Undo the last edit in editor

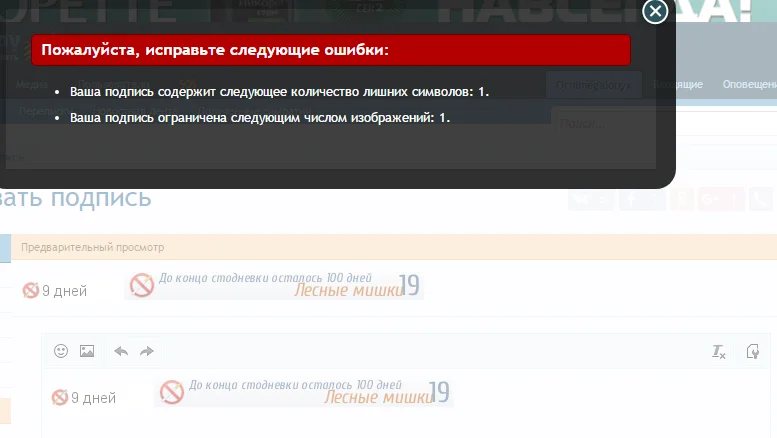click(121, 351)
